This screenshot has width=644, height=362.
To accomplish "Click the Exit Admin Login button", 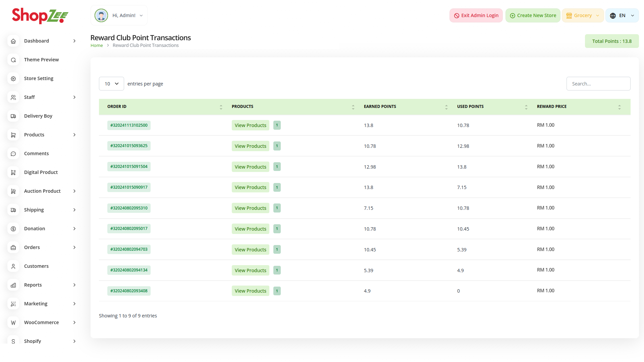I will (x=476, y=15).
